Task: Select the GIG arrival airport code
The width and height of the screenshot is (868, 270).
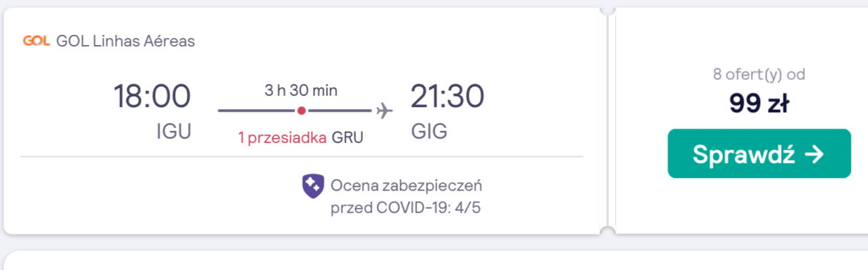Action: pyautogui.click(x=429, y=132)
